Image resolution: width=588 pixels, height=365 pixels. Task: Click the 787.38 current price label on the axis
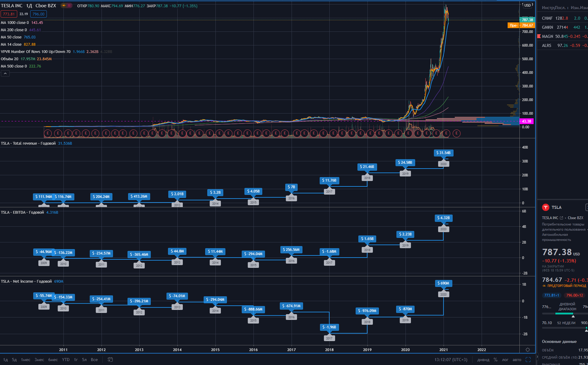tap(527, 20)
